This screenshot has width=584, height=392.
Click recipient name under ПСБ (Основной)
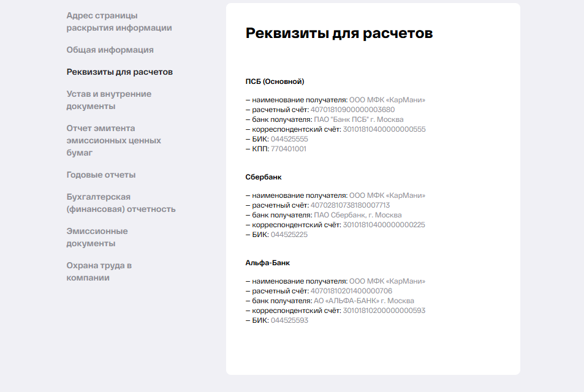pos(387,100)
